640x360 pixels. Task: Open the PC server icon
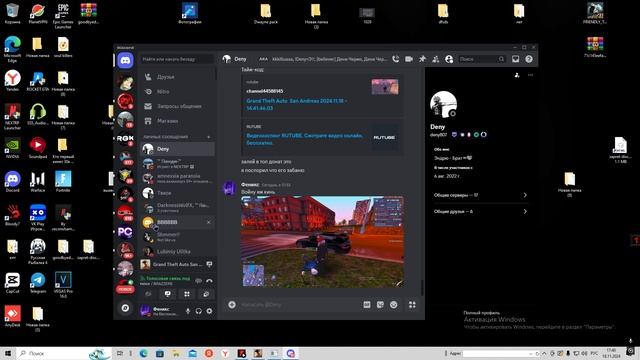tap(125, 232)
